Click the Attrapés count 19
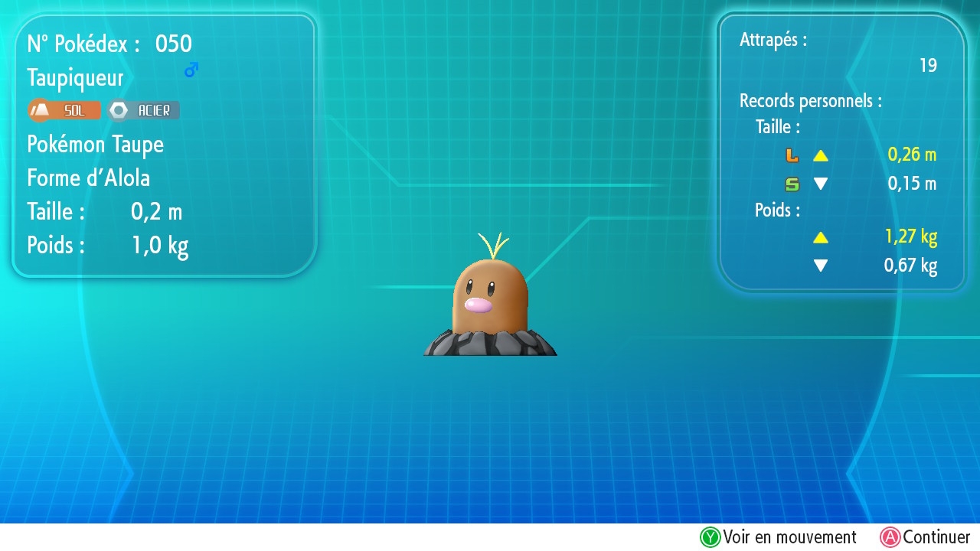Image resolution: width=980 pixels, height=551 pixels. click(x=928, y=66)
